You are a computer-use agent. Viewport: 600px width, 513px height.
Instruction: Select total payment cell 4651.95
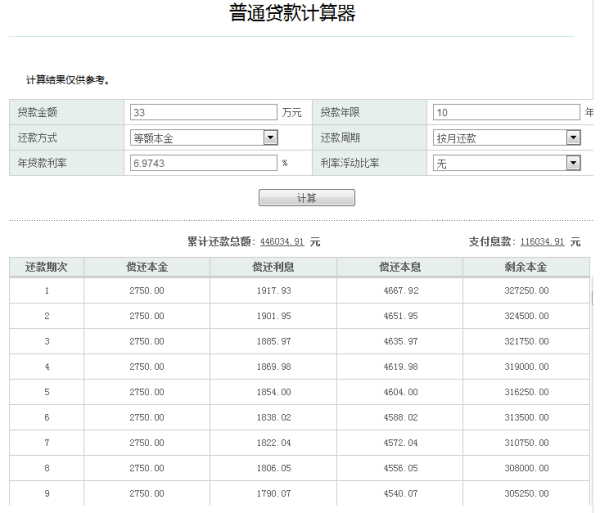click(401, 316)
